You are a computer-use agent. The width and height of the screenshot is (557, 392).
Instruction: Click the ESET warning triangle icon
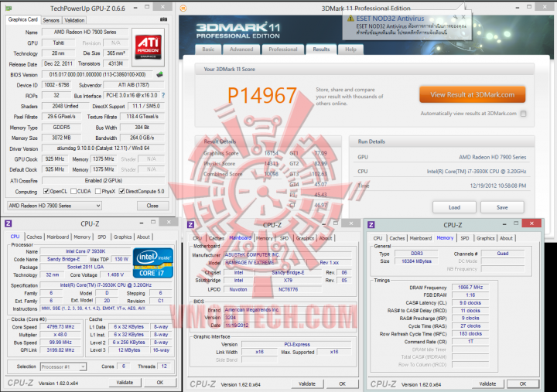(350, 18)
